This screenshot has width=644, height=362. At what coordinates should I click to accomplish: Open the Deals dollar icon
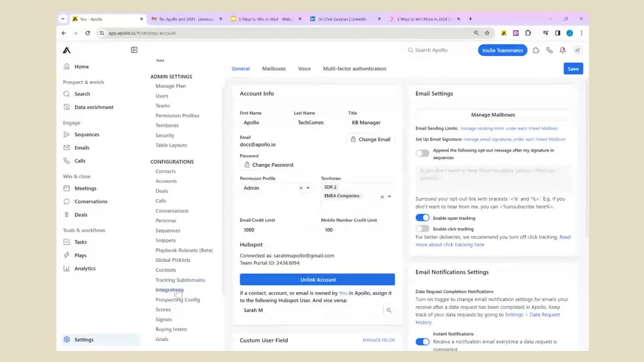click(x=67, y=215)
